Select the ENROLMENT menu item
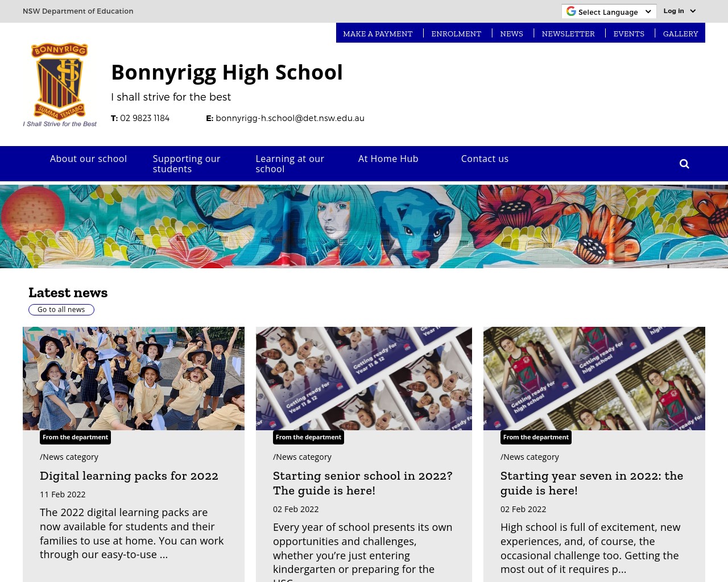Screen dimensions: 728x582 tap(456, 34)
